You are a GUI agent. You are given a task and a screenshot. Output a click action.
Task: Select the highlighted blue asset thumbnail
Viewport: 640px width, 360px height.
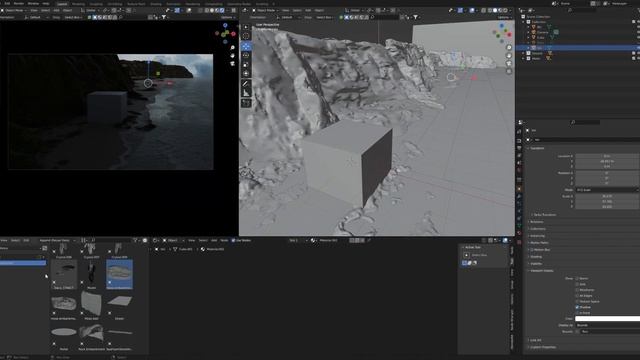click(119, 275)
